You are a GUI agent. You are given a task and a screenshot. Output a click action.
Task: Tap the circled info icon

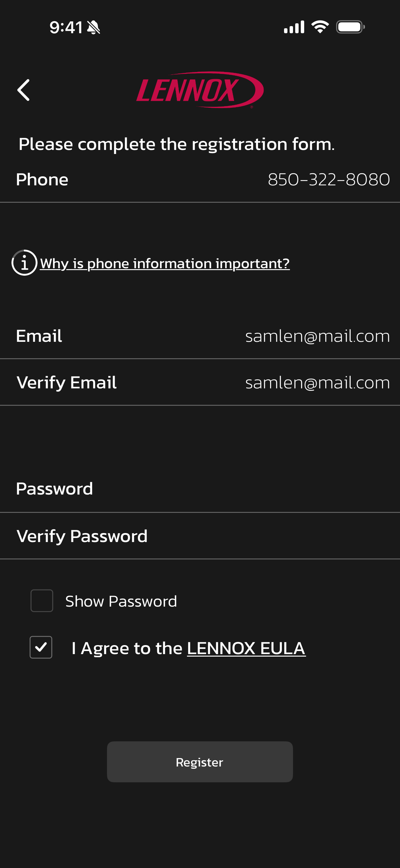[x=24, y=263]
